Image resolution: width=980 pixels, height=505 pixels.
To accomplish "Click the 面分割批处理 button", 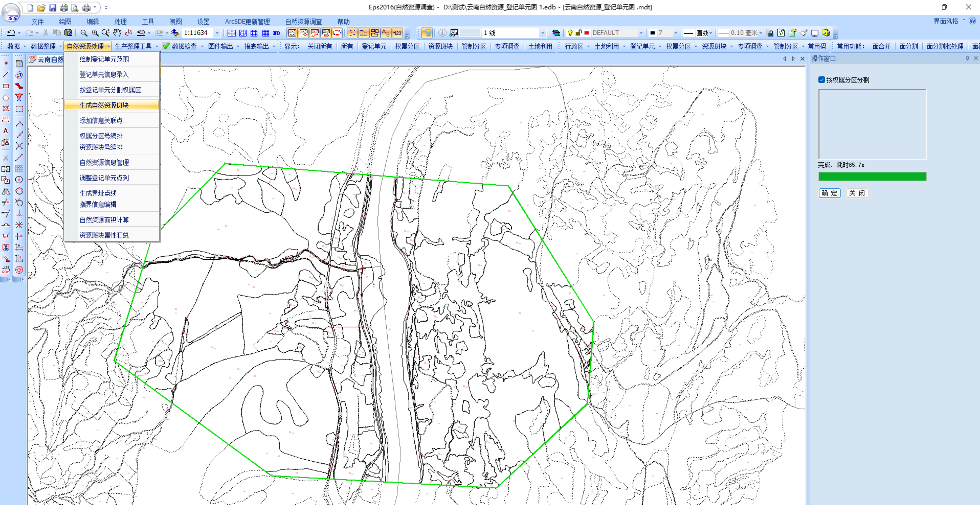I will point(945,46).
